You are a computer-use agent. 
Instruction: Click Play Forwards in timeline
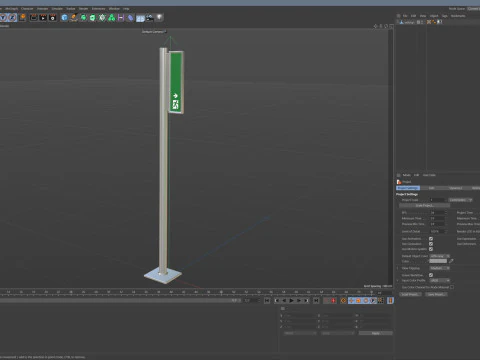pyautogui.click(x=291, y=301)
